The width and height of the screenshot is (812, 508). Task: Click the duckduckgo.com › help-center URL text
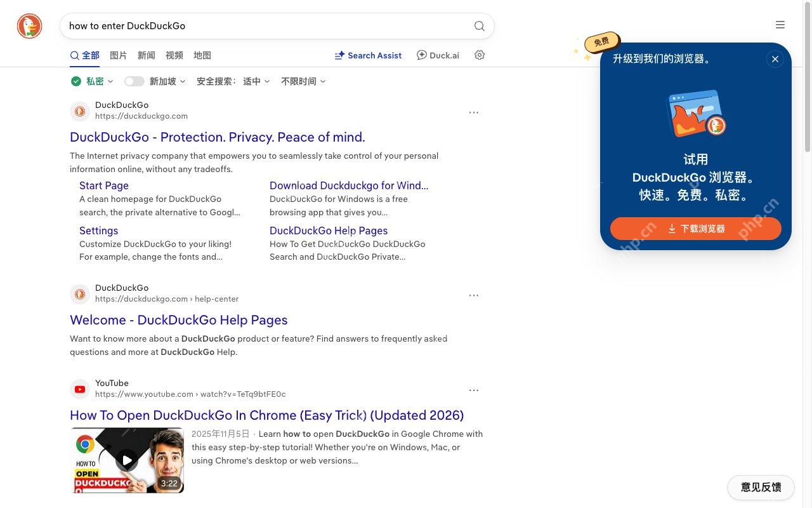[167, 299]
